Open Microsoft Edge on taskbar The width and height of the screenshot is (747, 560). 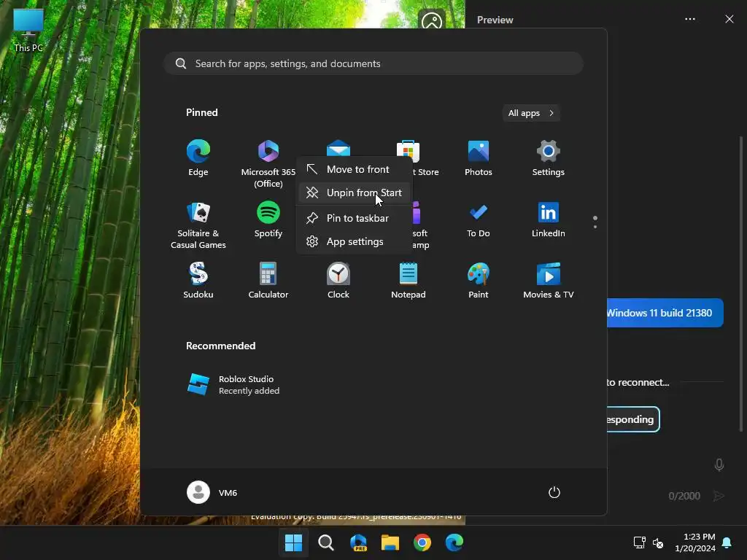point(454,542)
